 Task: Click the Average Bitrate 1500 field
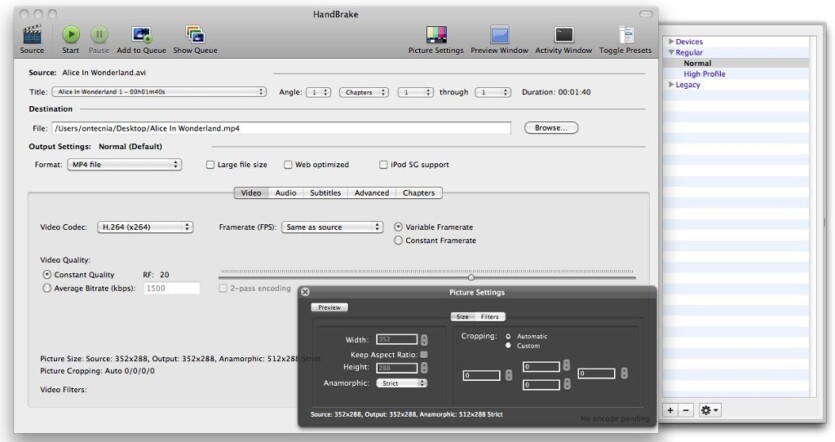pos(171,288)
